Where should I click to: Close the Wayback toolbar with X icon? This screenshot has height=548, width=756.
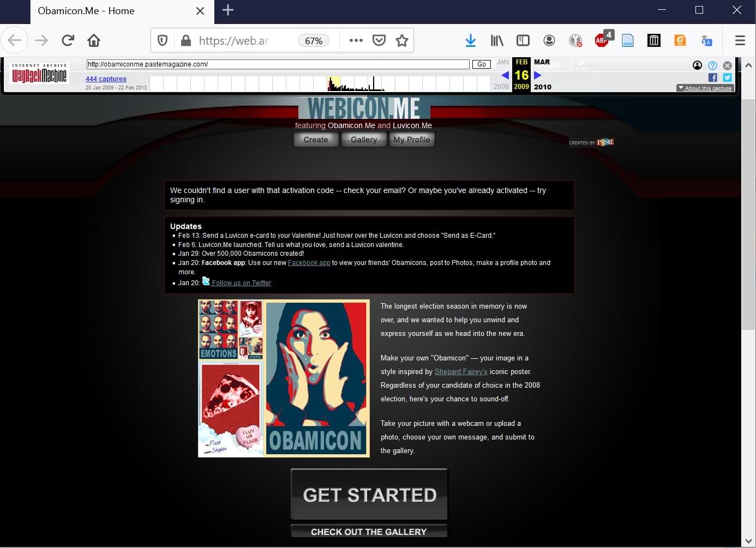pyautogui.click(x=727, y=65)
